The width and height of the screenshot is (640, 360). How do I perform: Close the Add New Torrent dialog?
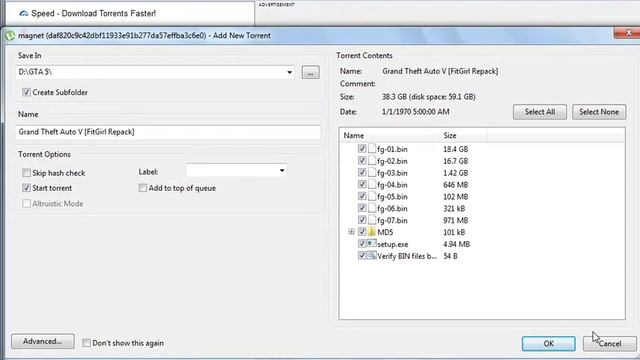(628, 33)
